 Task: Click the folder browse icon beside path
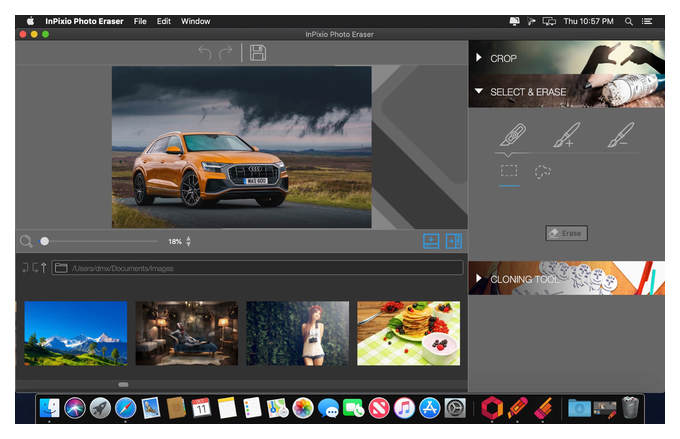[x=61, y=268]
